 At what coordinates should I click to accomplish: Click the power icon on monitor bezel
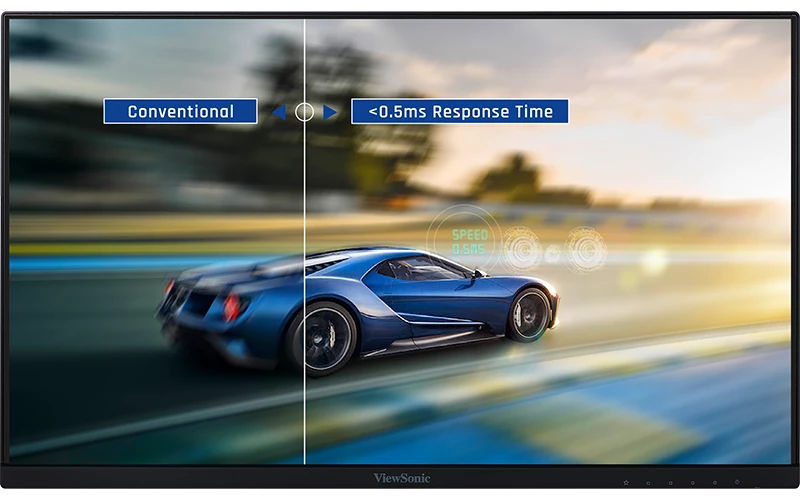click(x=737, y=482)
